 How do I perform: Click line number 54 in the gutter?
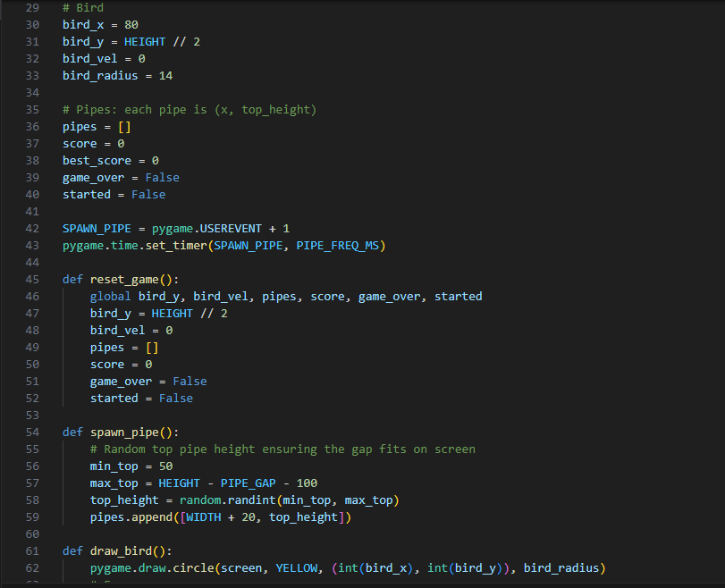[x=33, y=433]
